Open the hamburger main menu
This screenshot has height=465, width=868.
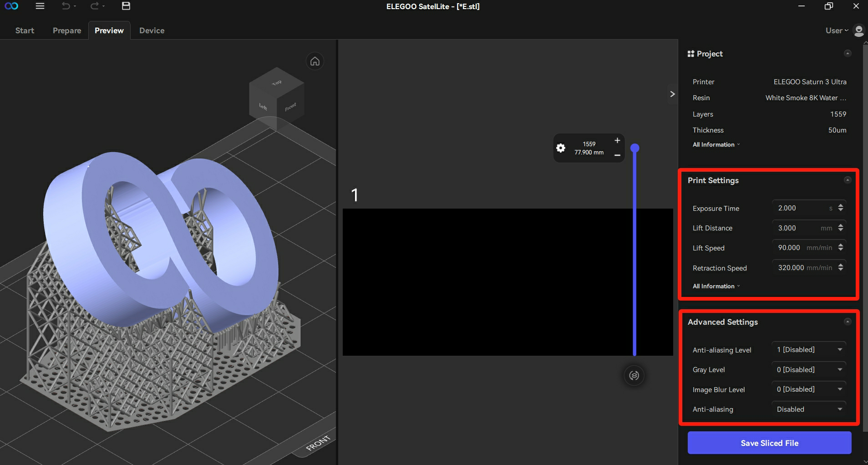(40, 6)
